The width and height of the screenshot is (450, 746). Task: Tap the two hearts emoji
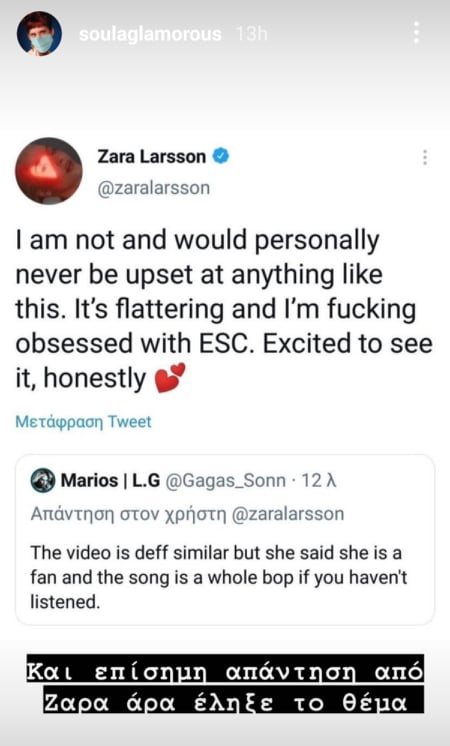pos(170,378)
